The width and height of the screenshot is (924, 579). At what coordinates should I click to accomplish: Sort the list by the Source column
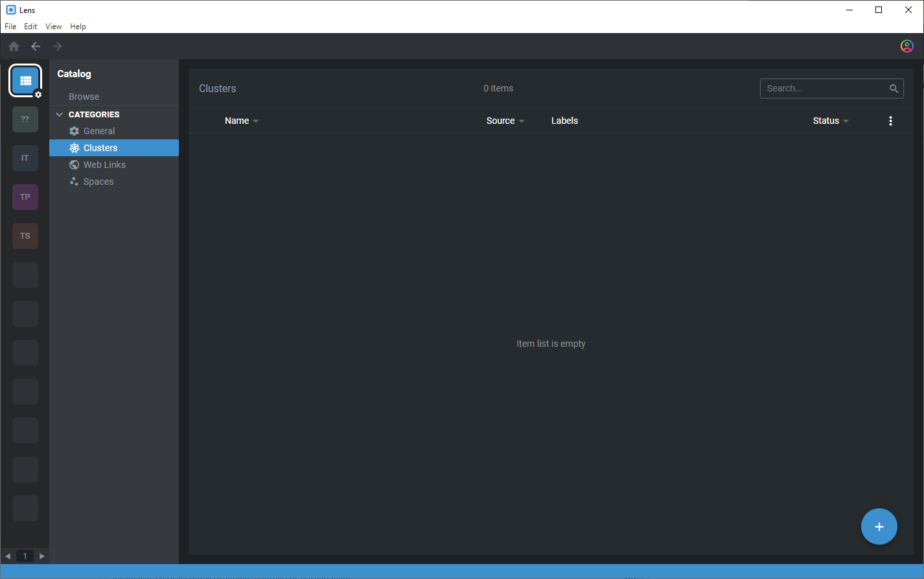[505, 121]
